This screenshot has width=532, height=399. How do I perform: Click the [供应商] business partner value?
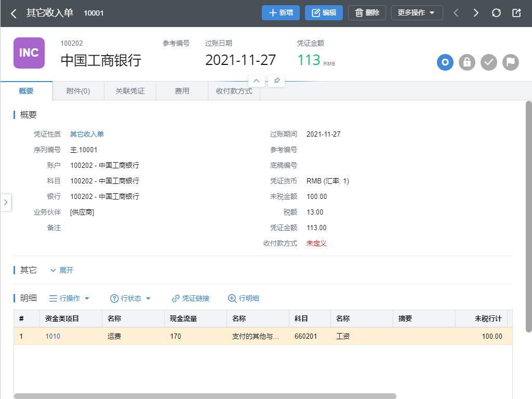[82, 212]
